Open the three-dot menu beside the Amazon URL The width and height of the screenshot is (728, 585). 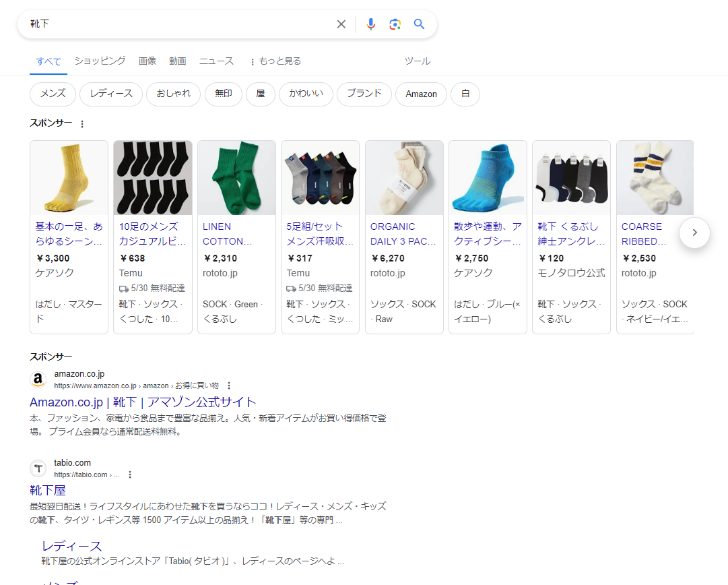pos(229,386)
